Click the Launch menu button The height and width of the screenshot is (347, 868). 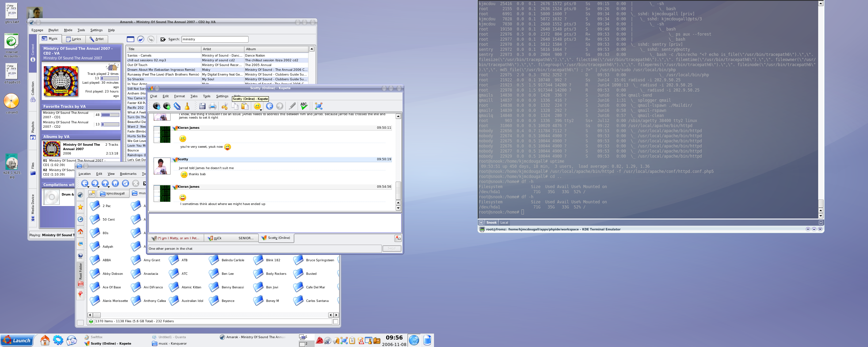pyautogui.click(x=17, y=340)
